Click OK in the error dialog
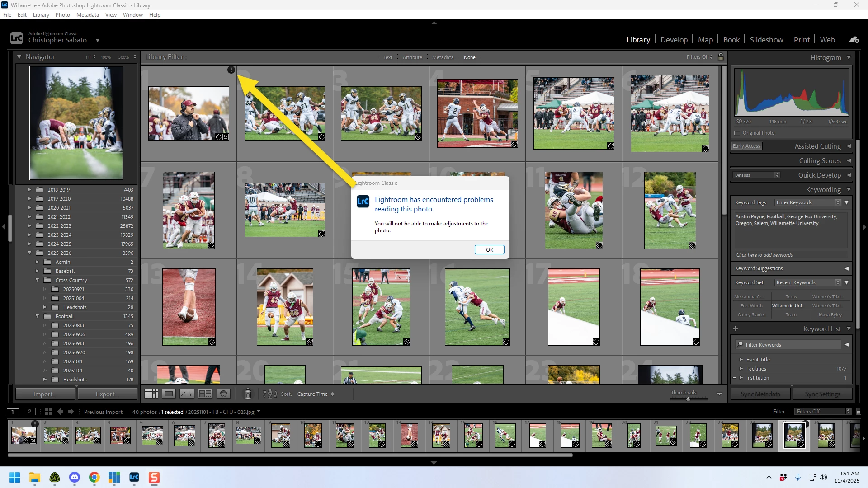Image resolution: width=868 pixels, height=488 pixels. [489, 250]
